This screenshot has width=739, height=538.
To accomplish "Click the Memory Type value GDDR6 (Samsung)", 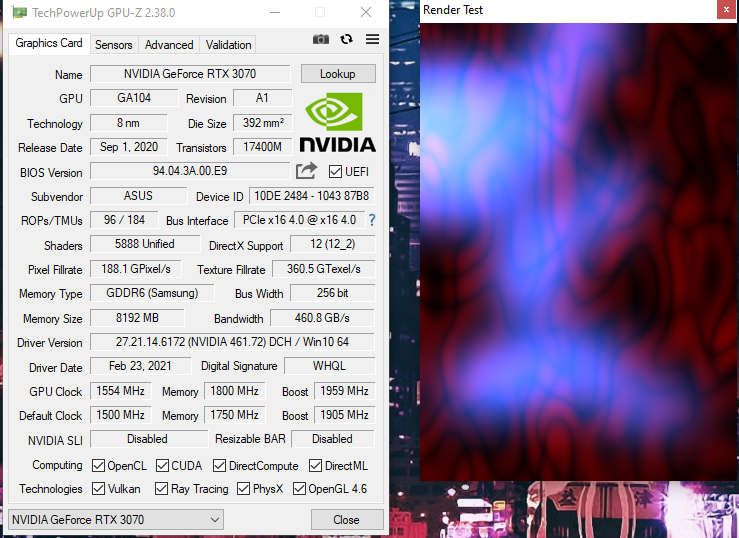I will click(152, 293).
